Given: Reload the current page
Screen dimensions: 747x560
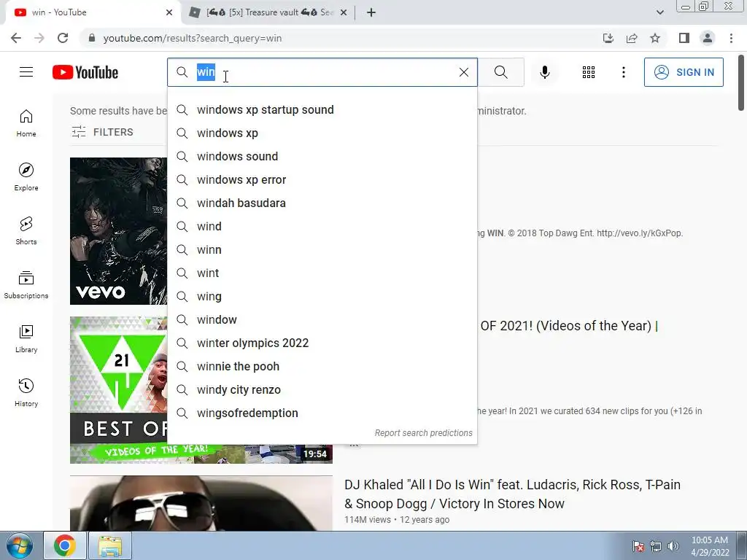Looking at the screenshot, I should click(63, 38).
